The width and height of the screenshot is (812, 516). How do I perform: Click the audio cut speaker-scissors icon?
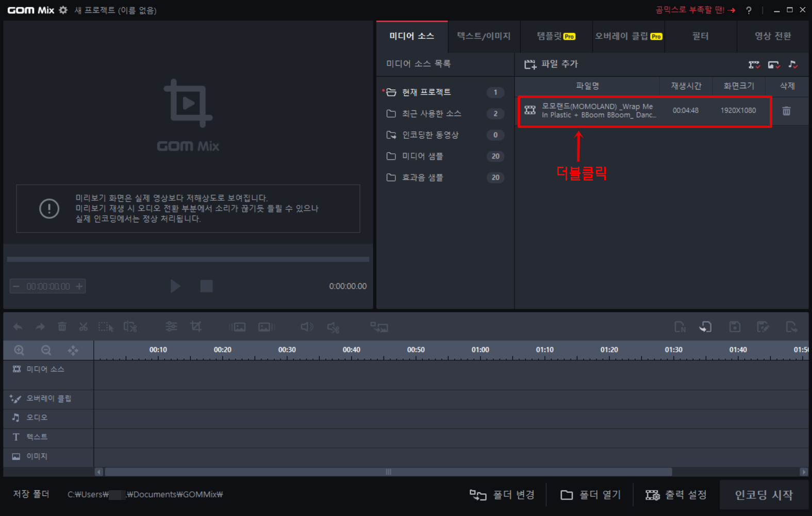333,327
